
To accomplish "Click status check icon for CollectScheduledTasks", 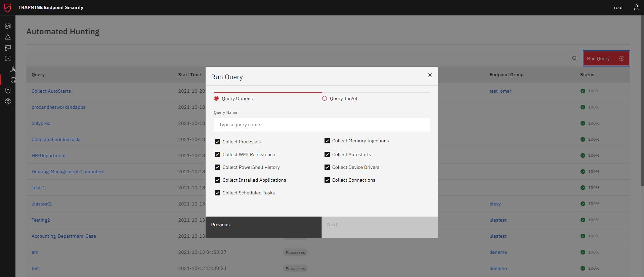I will tap(583, 139).
